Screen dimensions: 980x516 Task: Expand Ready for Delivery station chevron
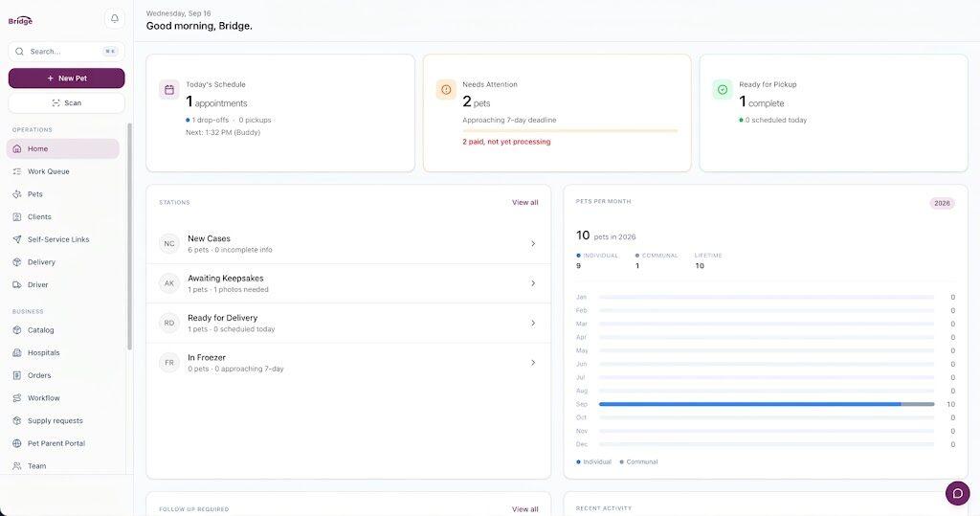point(533,323)
